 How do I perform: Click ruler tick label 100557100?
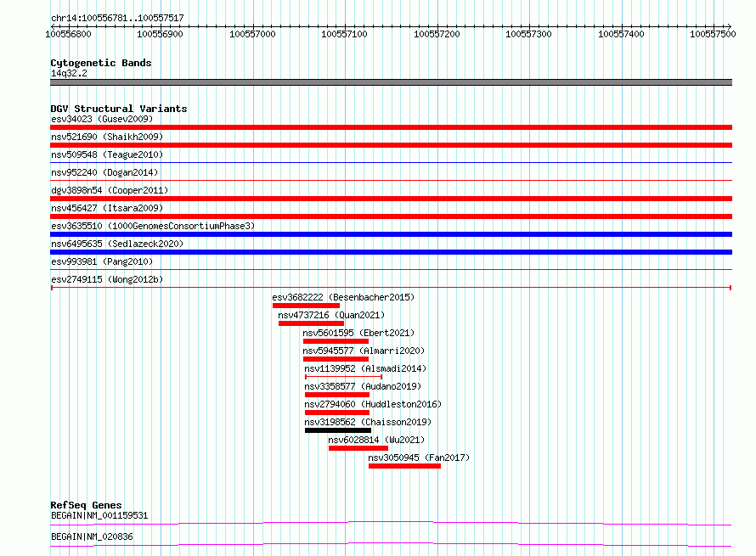344,34
